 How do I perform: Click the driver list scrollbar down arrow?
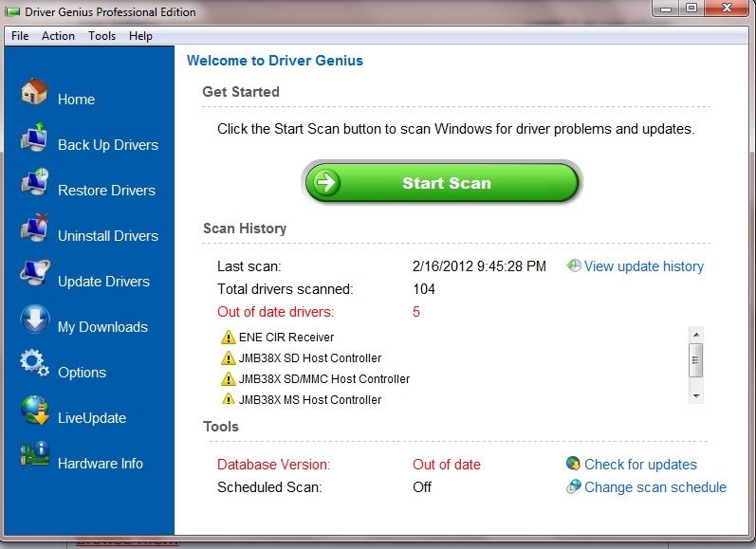(x=695, y=396)
